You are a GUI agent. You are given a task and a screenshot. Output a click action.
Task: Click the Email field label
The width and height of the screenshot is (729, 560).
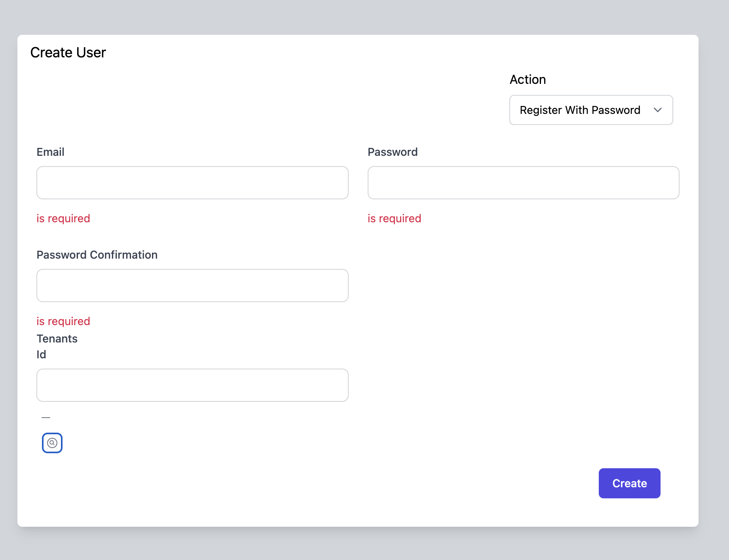point(50,152)
